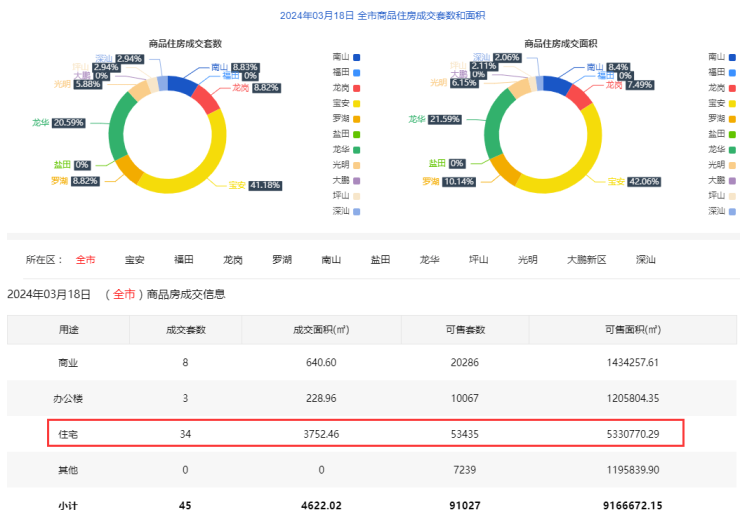This screenshot has height=524, width=740.
Task: Click the 可售套数 column header
Action: [466, 329]
